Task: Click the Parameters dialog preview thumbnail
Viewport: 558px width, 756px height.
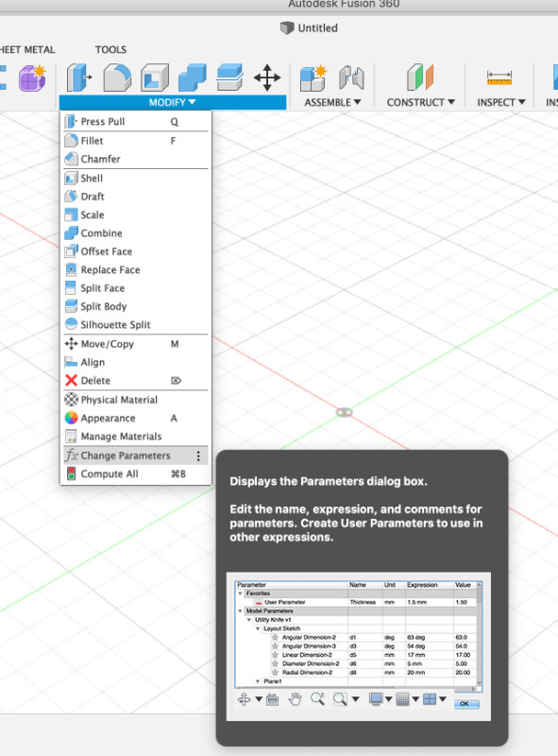Action: pyautogui.click(x=359, y=646)
